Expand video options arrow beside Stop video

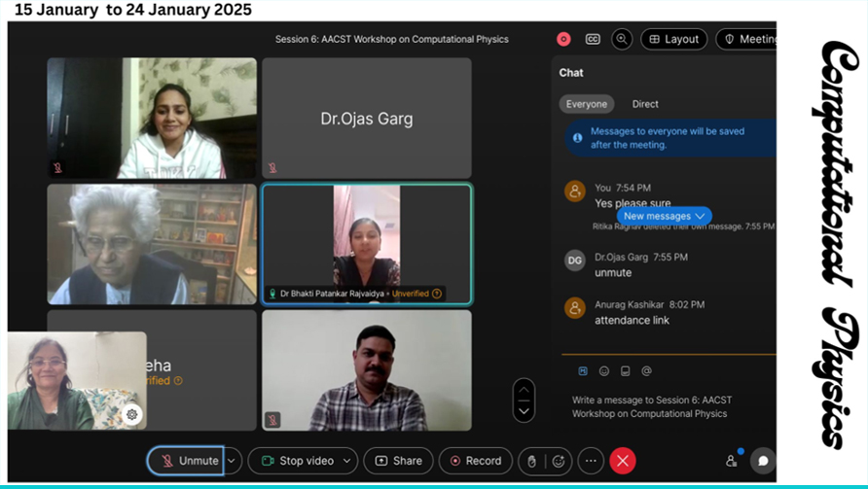coord(347,461)
